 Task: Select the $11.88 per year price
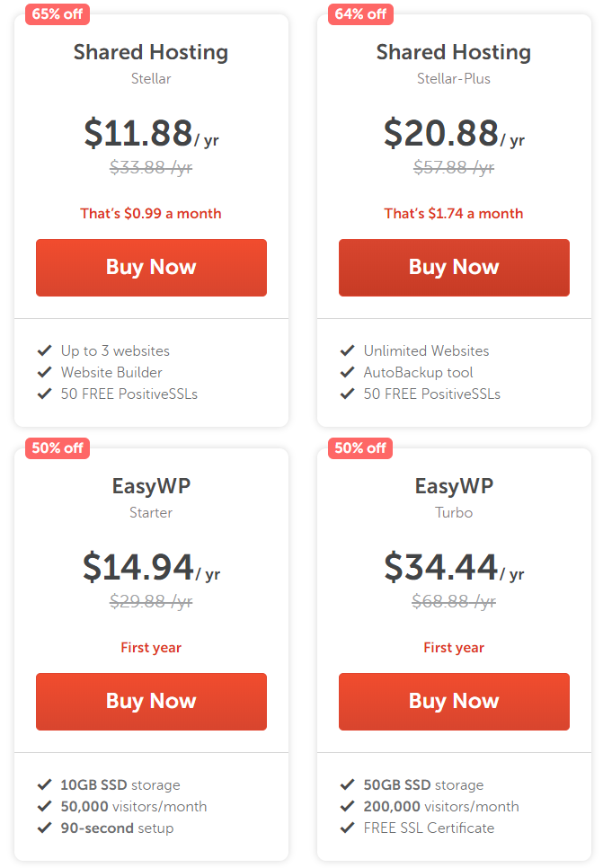point(151,133)
